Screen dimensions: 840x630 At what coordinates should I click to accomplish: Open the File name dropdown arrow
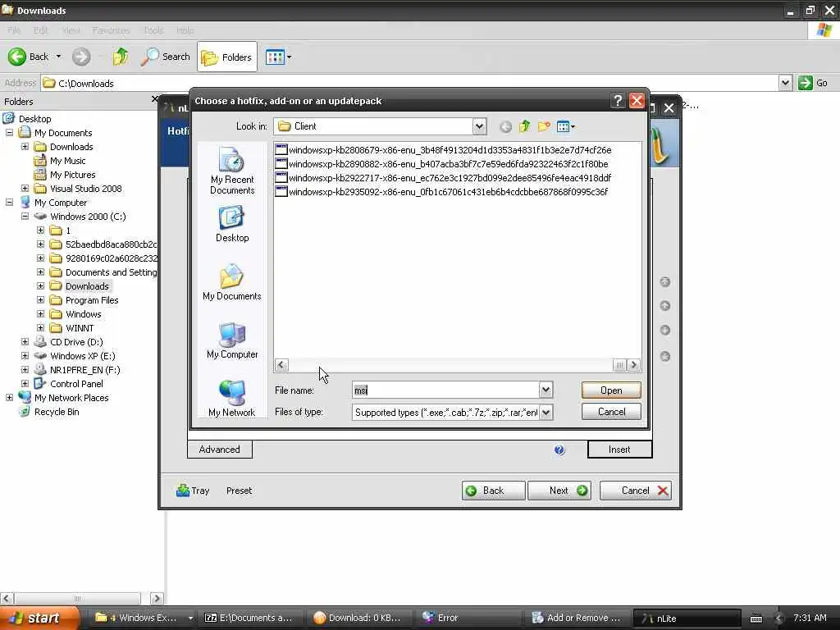546,390
